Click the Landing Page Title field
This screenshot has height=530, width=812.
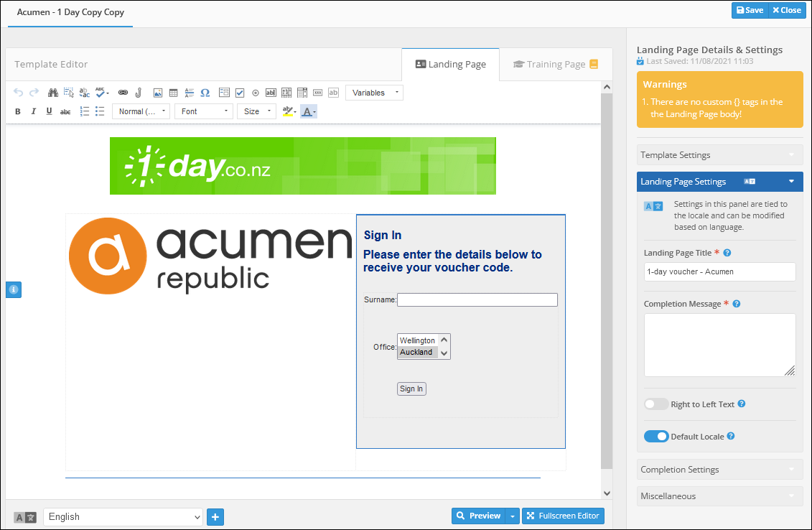[719, 271]
